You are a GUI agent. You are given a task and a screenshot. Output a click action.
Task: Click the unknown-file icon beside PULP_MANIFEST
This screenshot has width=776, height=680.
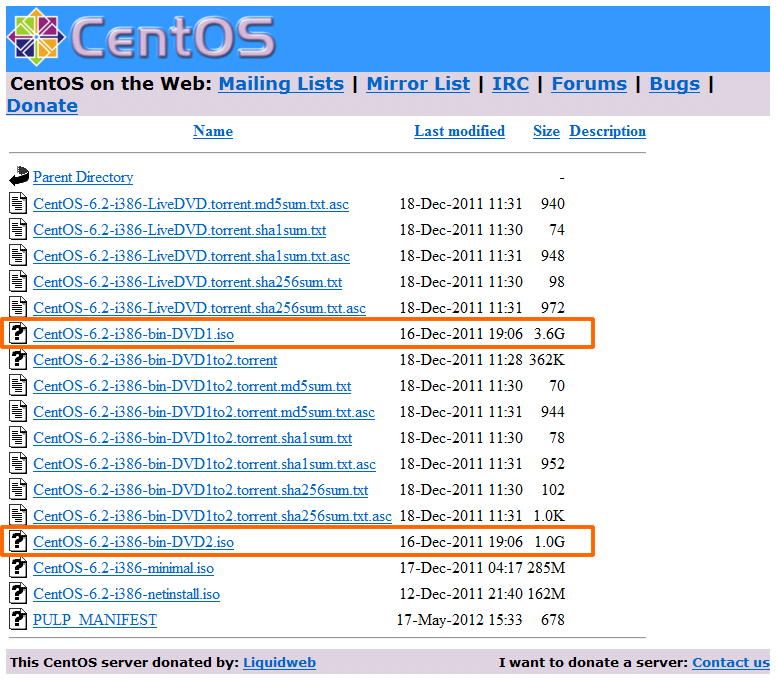(18, 619)
